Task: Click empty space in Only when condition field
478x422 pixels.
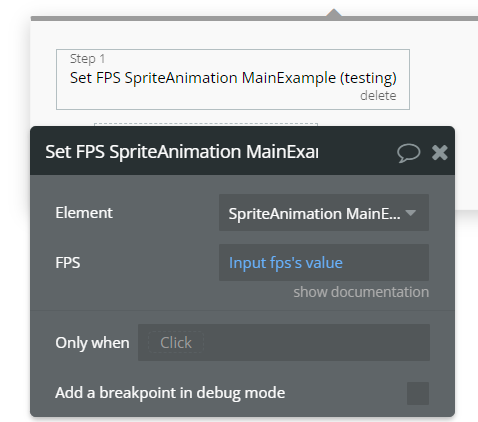Action: pyautogui.click(x=317, y=342)
